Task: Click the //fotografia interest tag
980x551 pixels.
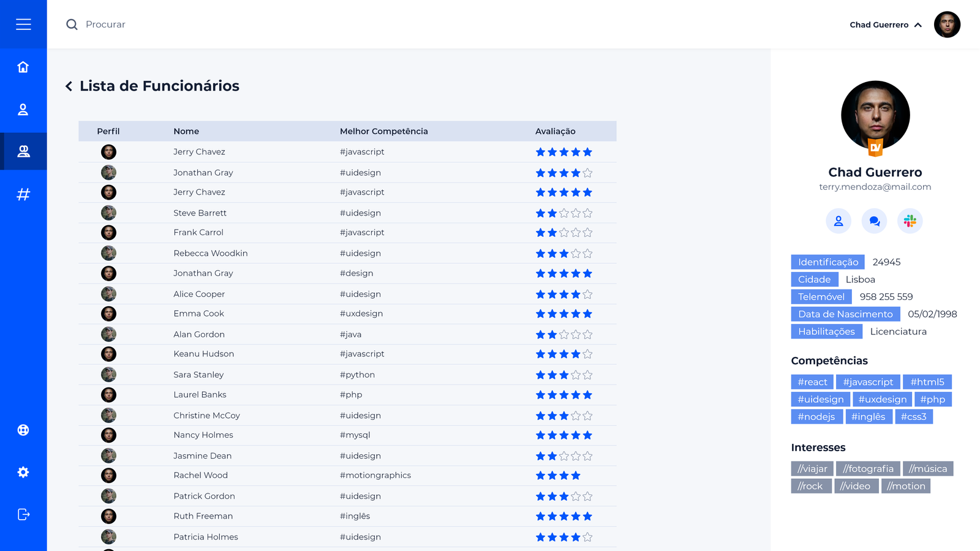Action: pyautogui.click(x=868, y=469)
